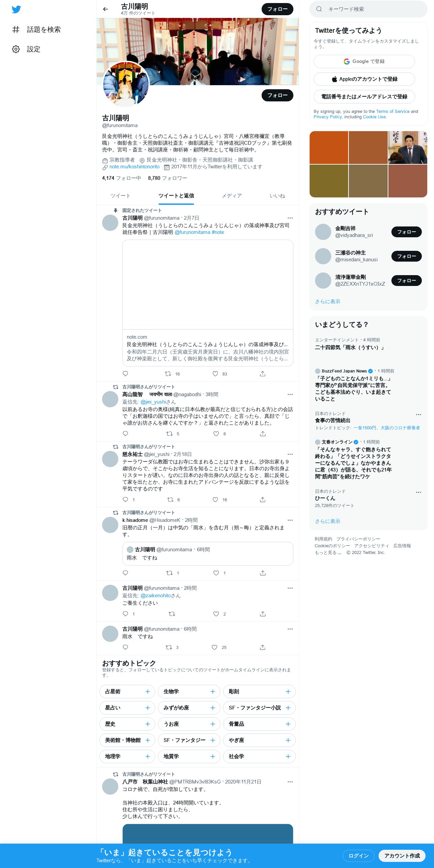Open more options on 高山龍智's tweet
The width and height of the screenshot is (434, 868).
pyautogui.click(x=290, y=394)
